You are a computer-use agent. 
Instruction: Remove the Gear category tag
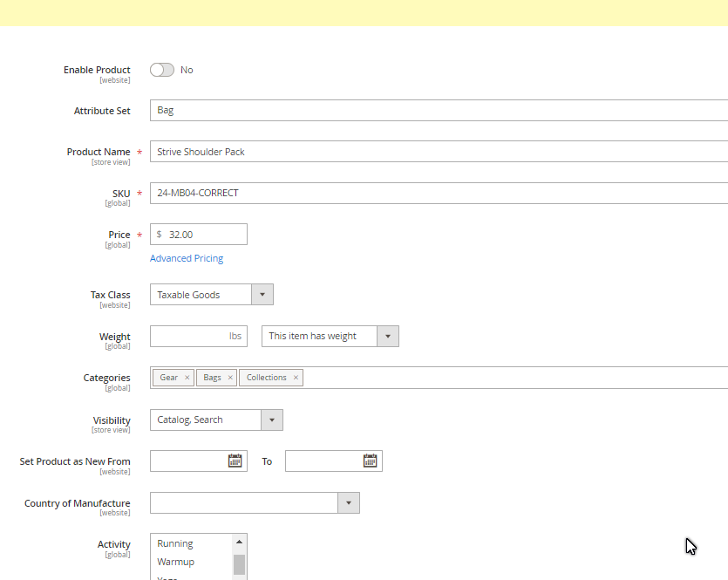(187, 378)
